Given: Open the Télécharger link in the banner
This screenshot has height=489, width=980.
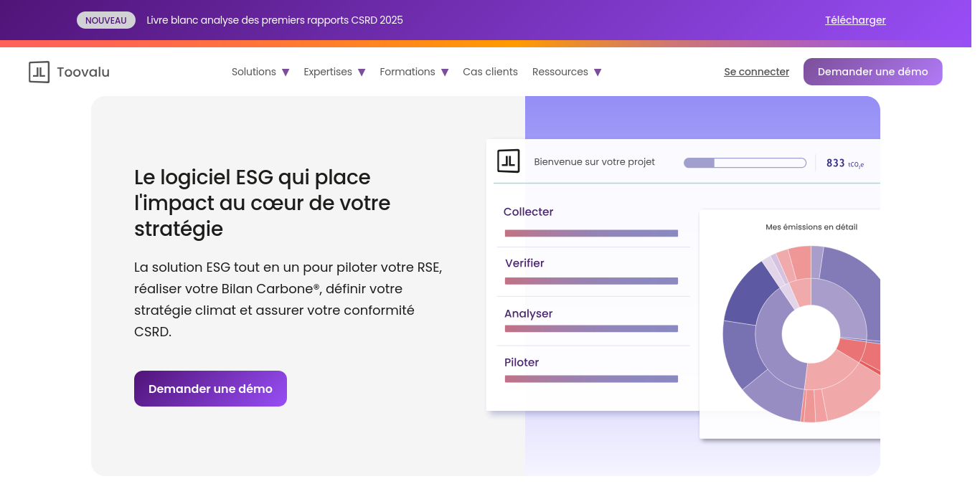Looking at the screenshot, I should pos(855,20).
